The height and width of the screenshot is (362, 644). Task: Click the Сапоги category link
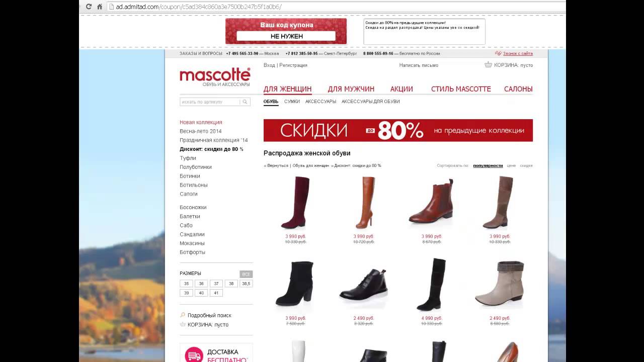point(189,194)
